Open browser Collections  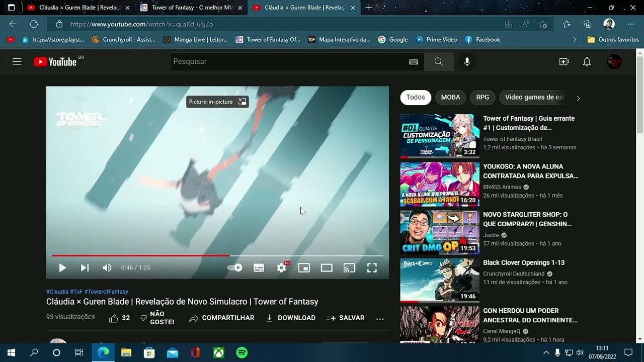588,24
